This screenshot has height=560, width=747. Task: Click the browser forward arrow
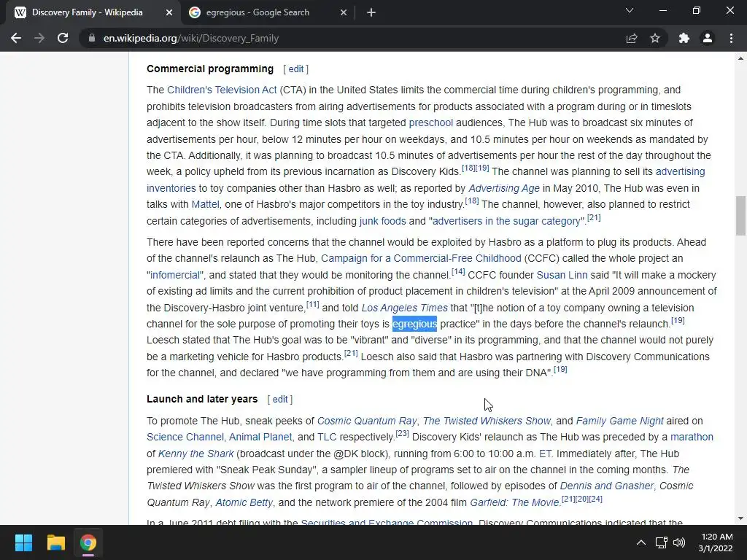tap(39, 38)
